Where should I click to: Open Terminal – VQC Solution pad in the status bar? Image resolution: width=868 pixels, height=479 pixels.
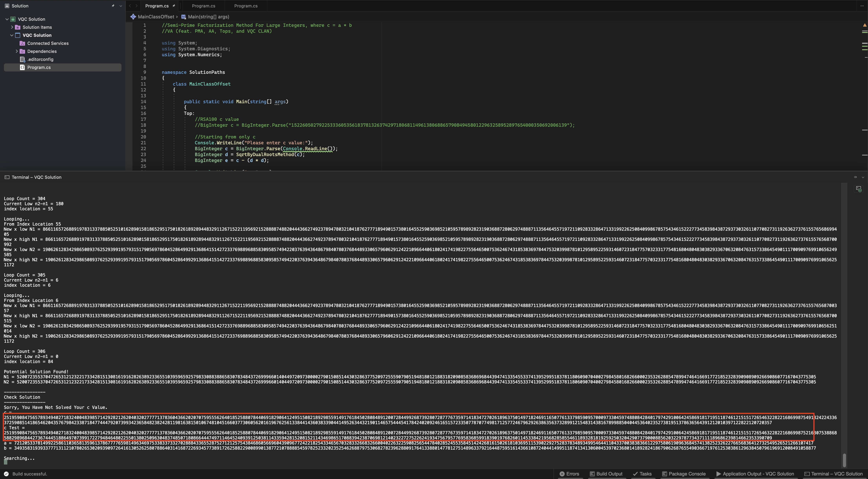[x=833, y=474]
